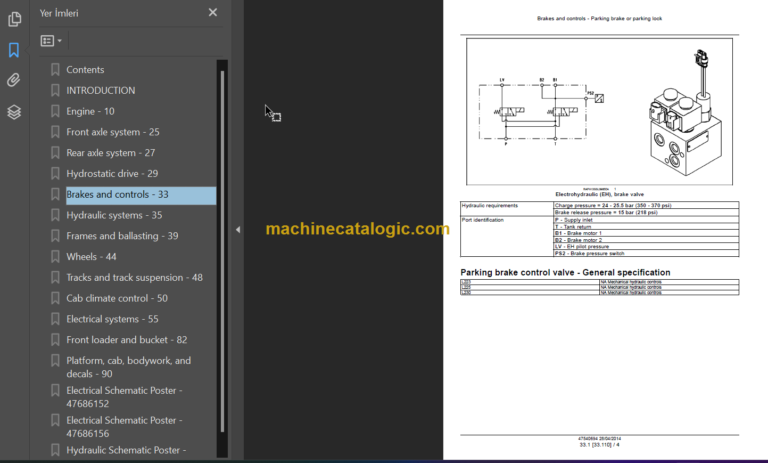768x463 pixels.
Task: Click the bookmarks panel vertical scrollbar
Action: pyautogui.click(x=222, y=251)
